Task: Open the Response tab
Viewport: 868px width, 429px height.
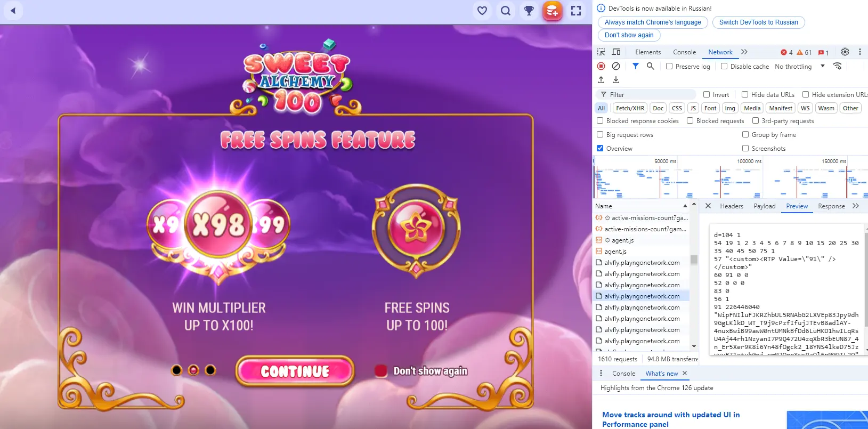Action: pos(832,206)
